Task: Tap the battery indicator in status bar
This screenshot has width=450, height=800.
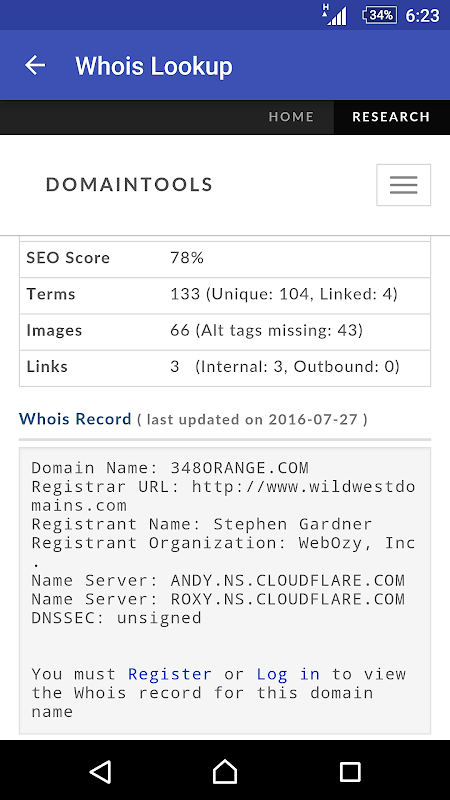Action: point(380,15)
